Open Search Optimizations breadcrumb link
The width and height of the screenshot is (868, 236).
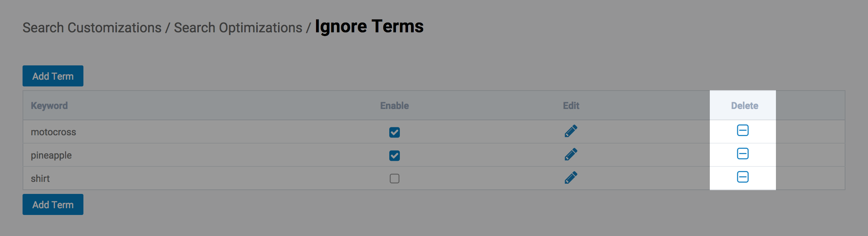[x=238, y=28]
